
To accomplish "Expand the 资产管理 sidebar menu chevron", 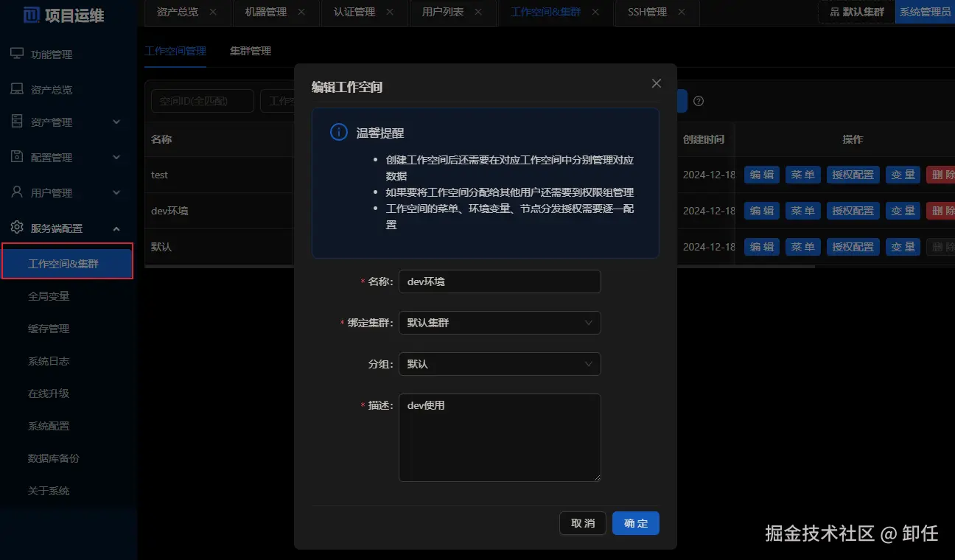I will pyautogui.click(x=116, y=122).
